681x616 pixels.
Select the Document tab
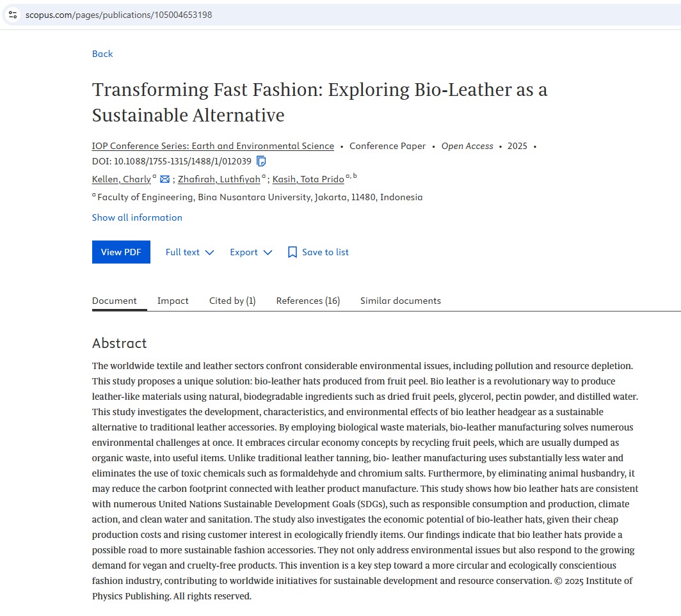pyautogui.click(x=115, y=301)
